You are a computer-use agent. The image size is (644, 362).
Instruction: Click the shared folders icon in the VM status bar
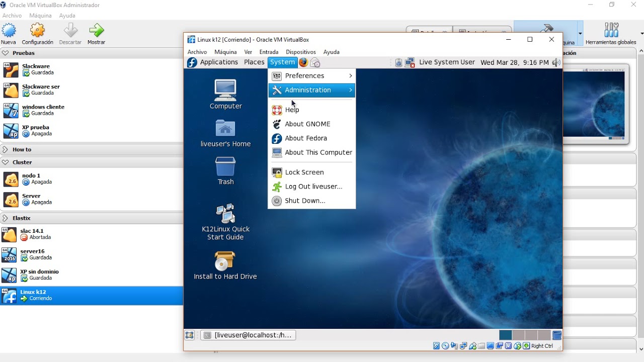click(481, 346)
